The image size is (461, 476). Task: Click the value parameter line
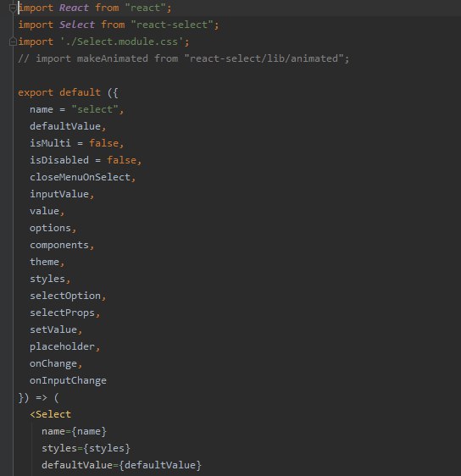click(44, 211)
